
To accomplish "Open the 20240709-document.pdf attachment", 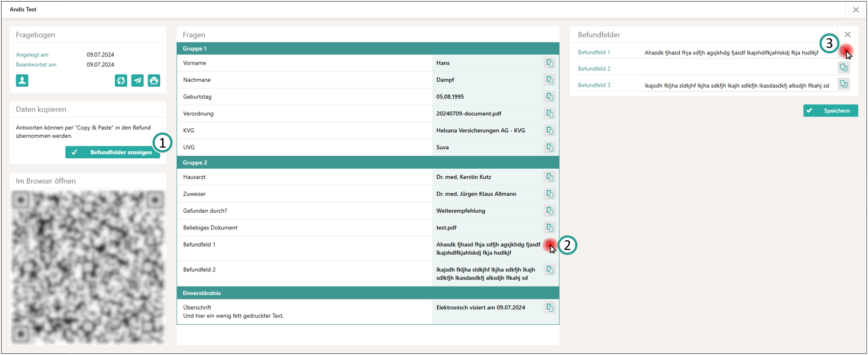I will (469, 114).
